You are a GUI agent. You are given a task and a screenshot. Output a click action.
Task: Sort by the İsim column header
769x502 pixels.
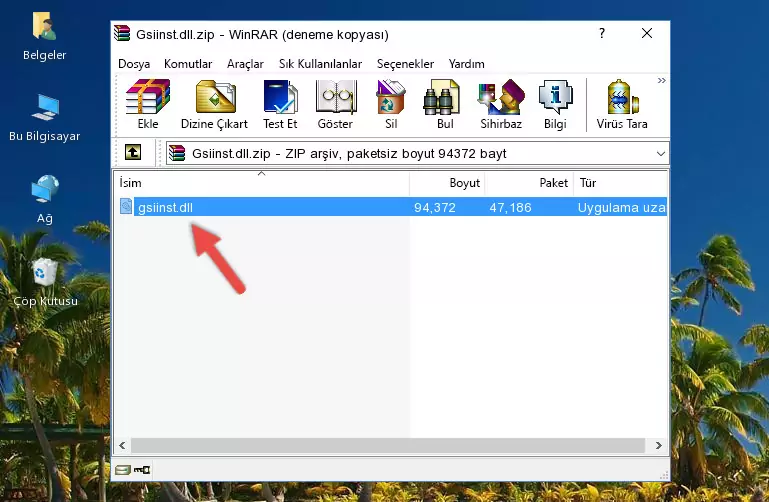click(x=262, y=183)
